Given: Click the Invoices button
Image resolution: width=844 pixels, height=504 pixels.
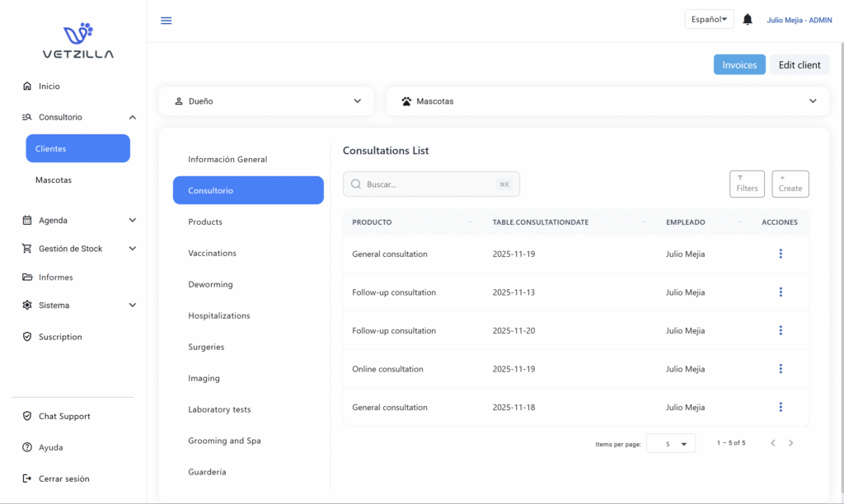Looking at the screenshot, I should [739, 65].
